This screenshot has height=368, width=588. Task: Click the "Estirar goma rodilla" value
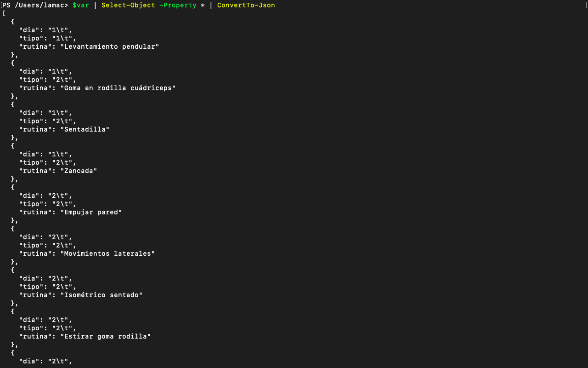click(106, 336)
